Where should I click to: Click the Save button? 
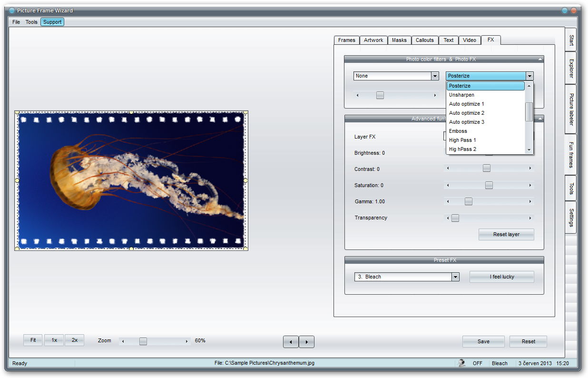(483, 341)
